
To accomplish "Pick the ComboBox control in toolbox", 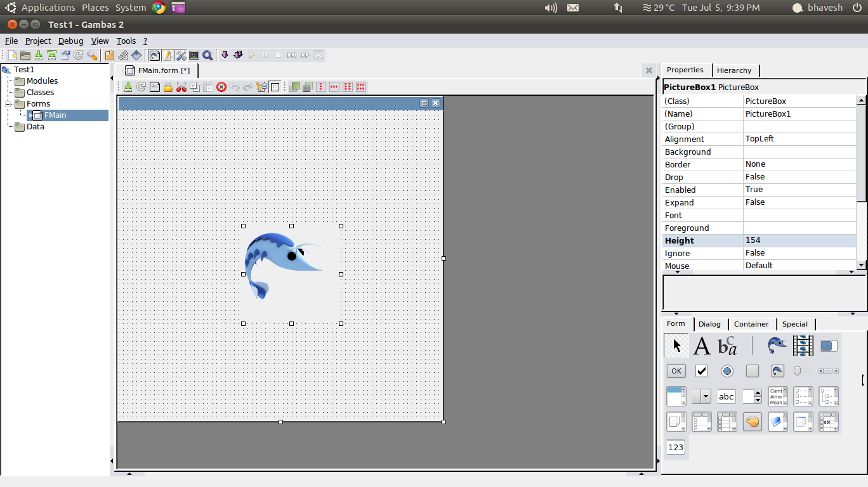I will coord(701,396).
